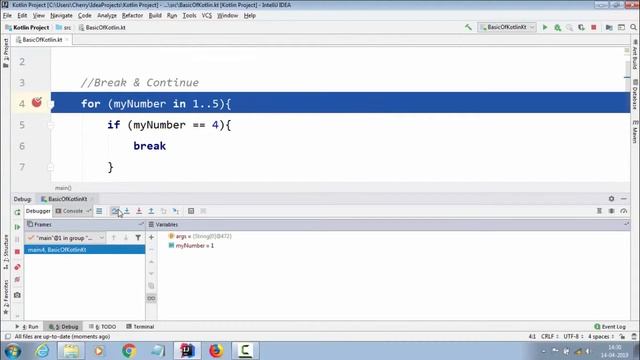Open Firefox from the taskbar
This screenshot has width=640, height=360.
(x=216, y=351)
